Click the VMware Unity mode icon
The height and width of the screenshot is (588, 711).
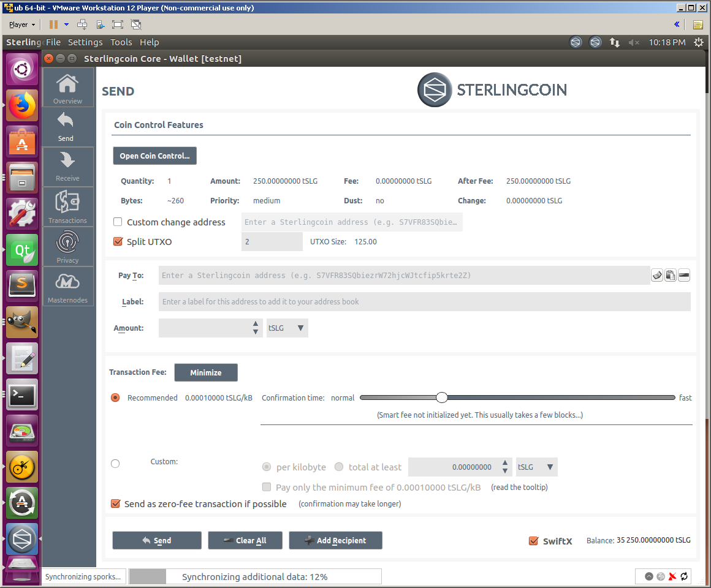136,24
